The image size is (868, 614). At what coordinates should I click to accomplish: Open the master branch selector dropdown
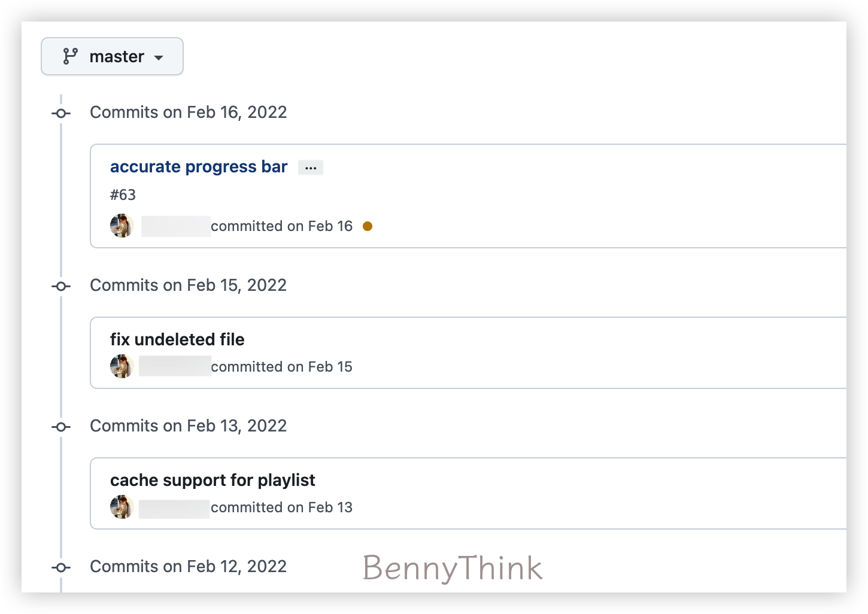112,56
